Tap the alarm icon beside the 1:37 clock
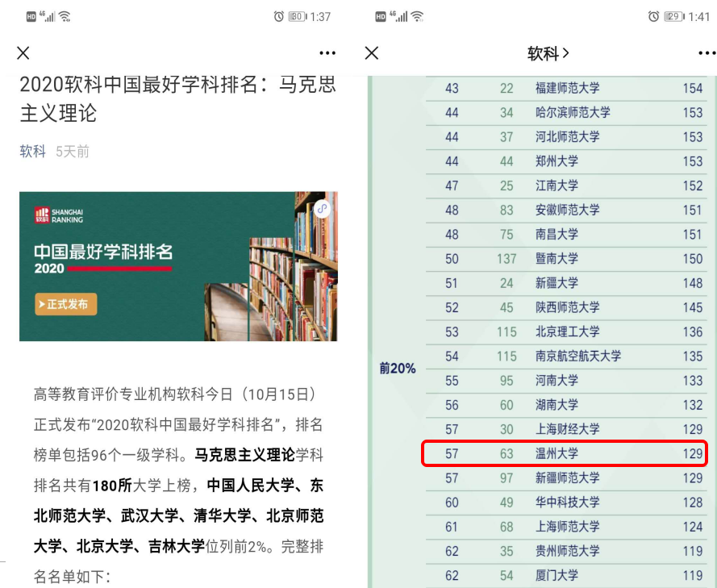The width and height of the screenshot is (717, 588). coord(279,16)
